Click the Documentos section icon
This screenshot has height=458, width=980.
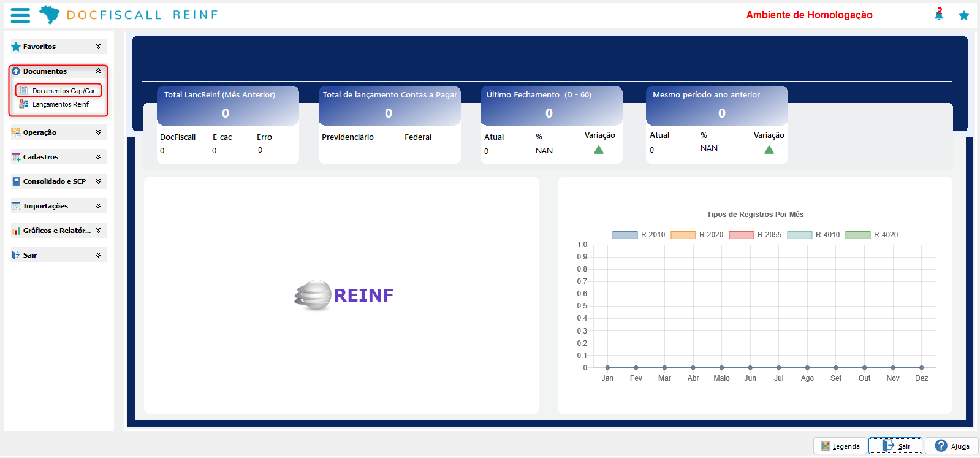(x=16, y=71)
